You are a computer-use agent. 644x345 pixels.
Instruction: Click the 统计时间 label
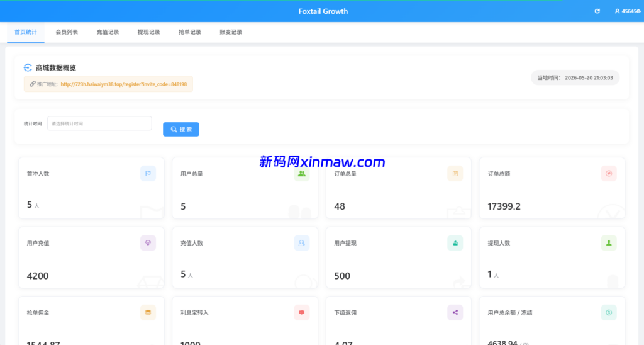(33, 123)
